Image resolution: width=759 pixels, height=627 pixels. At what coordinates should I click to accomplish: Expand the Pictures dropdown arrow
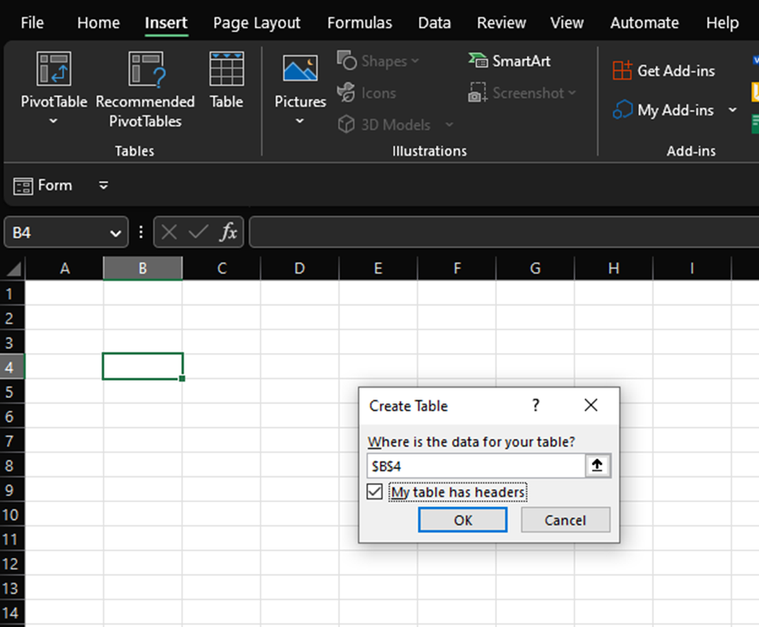point(300,121)
